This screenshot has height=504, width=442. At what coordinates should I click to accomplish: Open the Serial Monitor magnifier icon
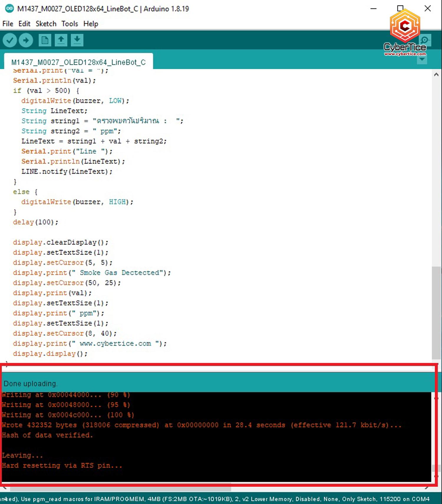click(425, 40)
